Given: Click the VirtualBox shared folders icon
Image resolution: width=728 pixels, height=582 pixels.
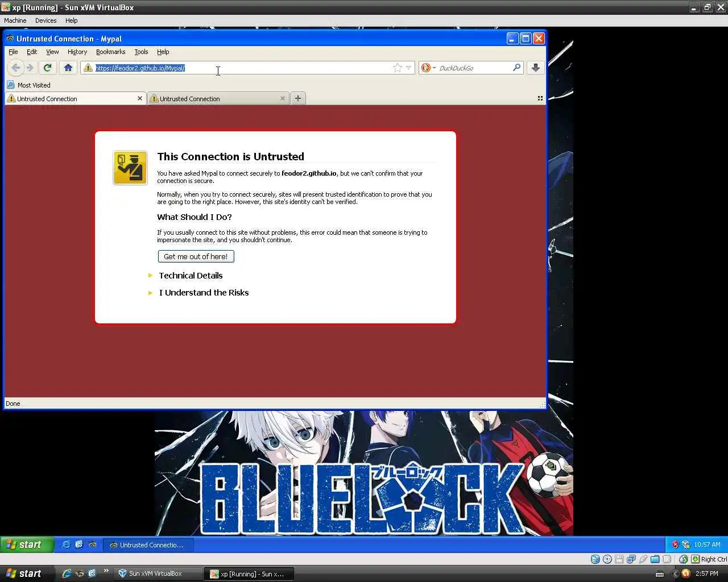Looking at the screenshot, I should coord(655,559).
